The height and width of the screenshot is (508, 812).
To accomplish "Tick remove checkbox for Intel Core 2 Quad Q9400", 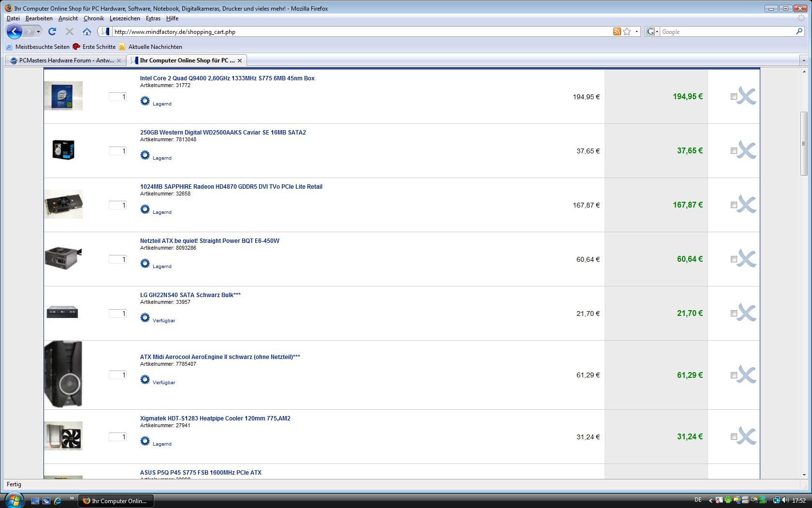I will coord(734,97).
